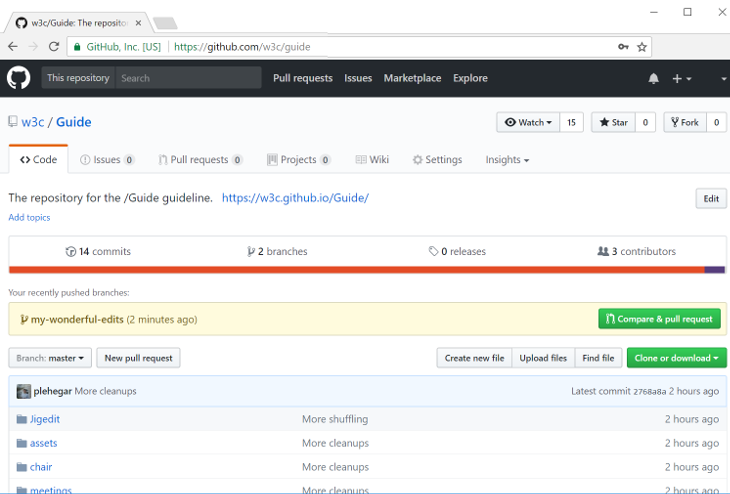Fork the repository
This screenshot has width=730, height=494.
[685, 122]
